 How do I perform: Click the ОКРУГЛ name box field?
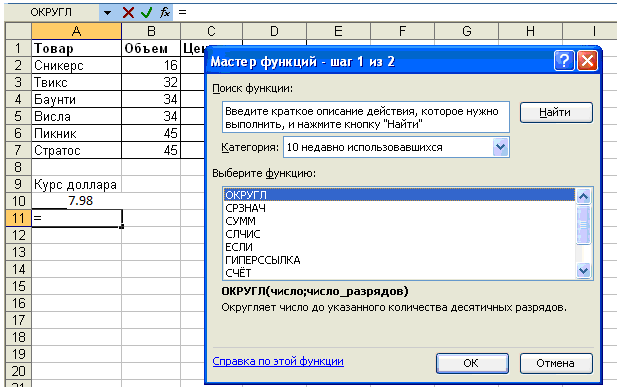pos(52,12)
